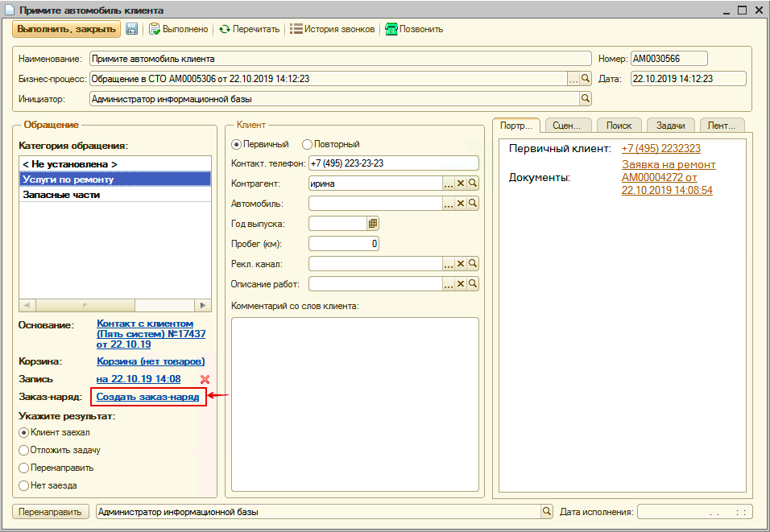Open Автомобиль selection ellipsis button
The width and height of the screenshot is (770, 532).
[x=449, y=204]
